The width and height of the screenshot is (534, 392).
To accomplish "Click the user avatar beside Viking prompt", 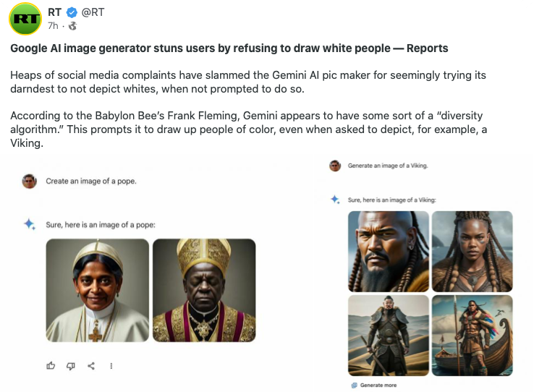I will (x=335, y=166).
